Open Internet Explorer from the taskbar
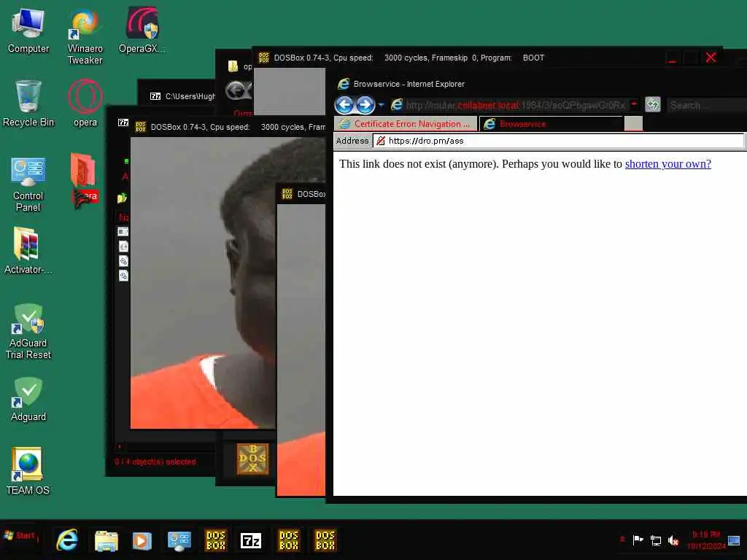 point(67,540)
